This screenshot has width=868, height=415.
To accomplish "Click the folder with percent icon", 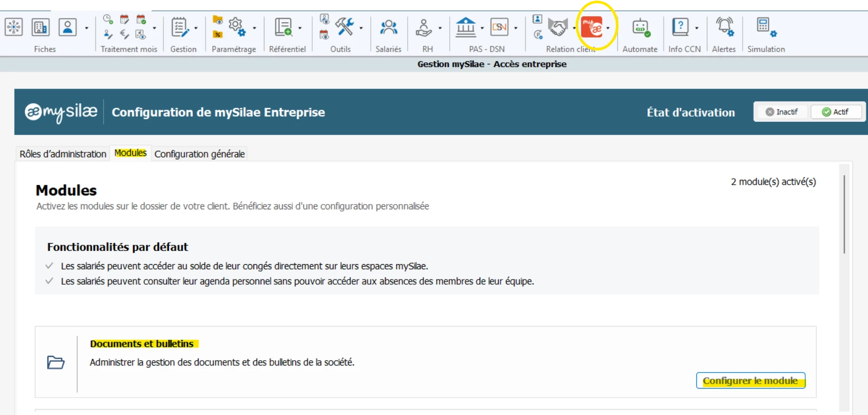I will tap(218, 34).
